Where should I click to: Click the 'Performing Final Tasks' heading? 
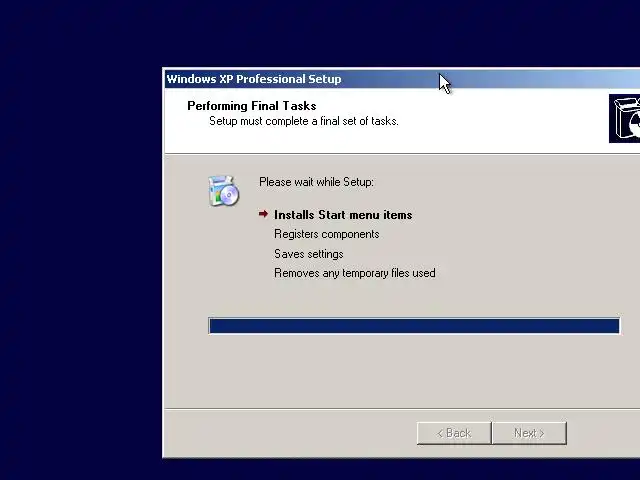pos(251,106)
